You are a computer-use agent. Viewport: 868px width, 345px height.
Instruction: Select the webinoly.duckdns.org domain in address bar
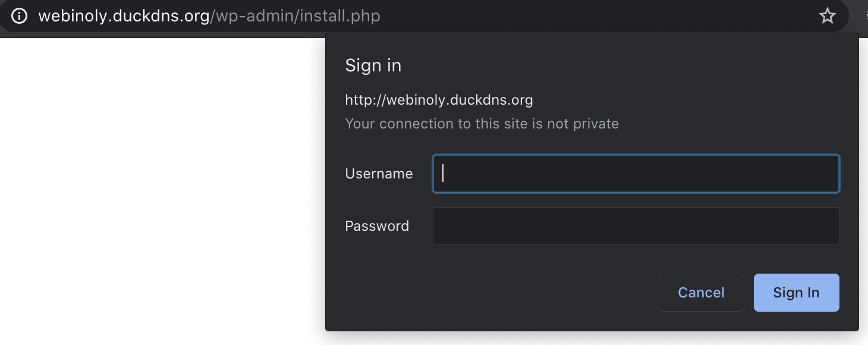(x=124, y=15)
